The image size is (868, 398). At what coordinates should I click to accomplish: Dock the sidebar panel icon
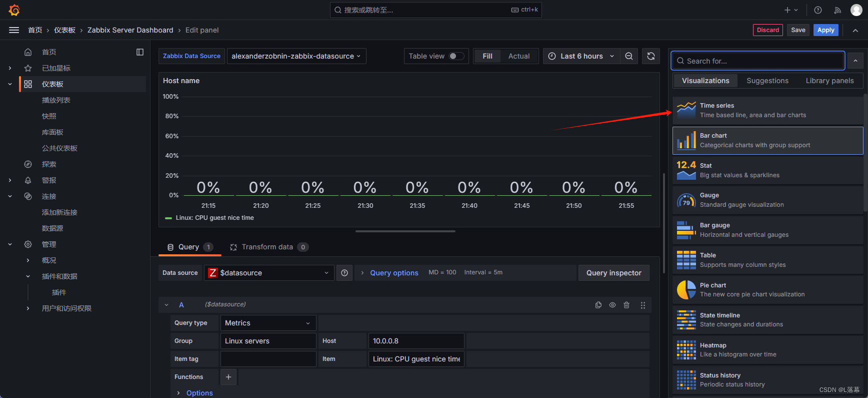click(x=140, y=52)
